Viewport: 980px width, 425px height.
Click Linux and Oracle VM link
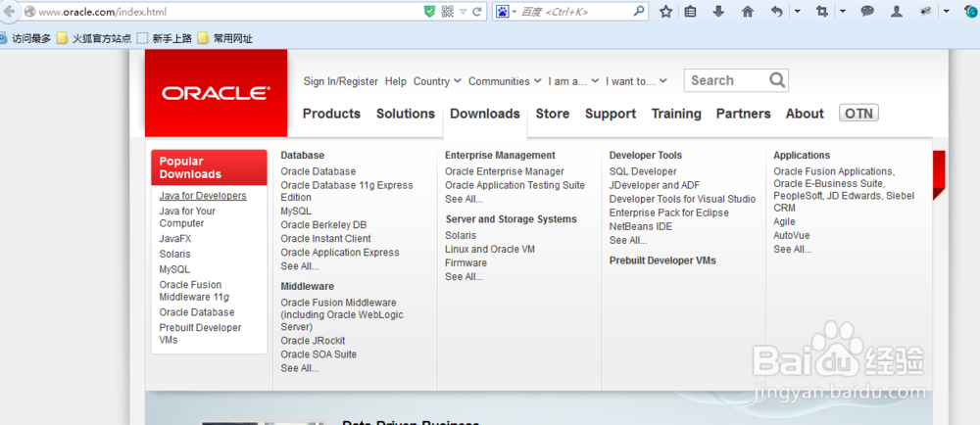490,249
